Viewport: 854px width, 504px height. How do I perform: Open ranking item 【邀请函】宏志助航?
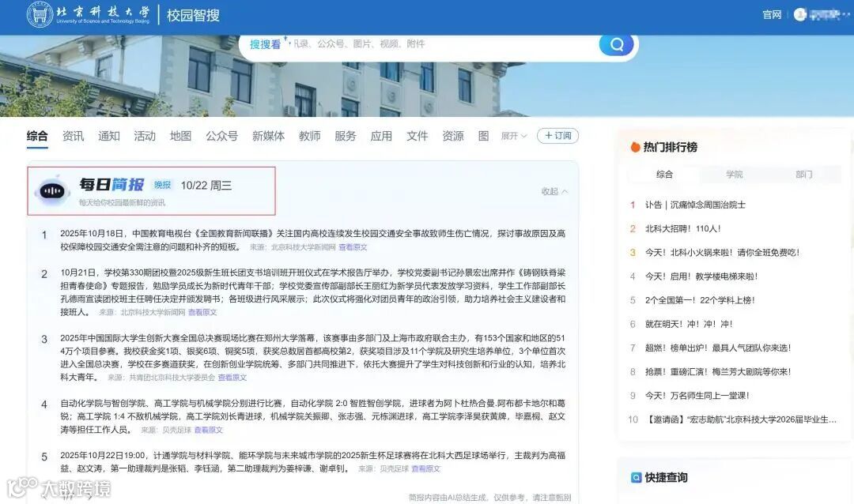point(741,419)
